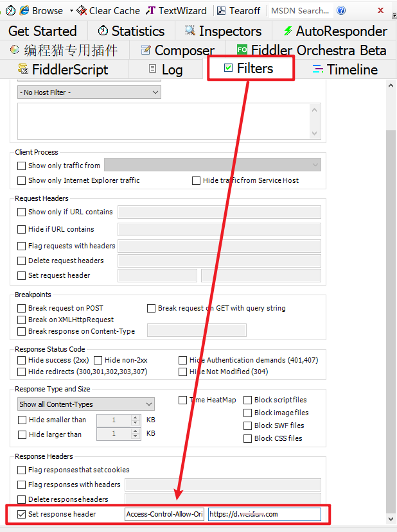The width and height of the screenshot is (397, 532).
Task: Enable Hide redirects (300,301,302,303,307)
Action: [x=21, y=372]
